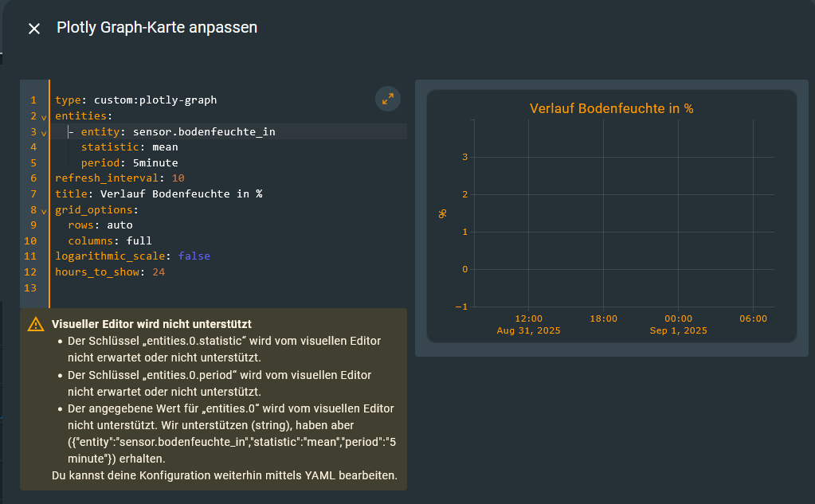
Task: Click the % y-axis label
Action: tap(442, 213)
